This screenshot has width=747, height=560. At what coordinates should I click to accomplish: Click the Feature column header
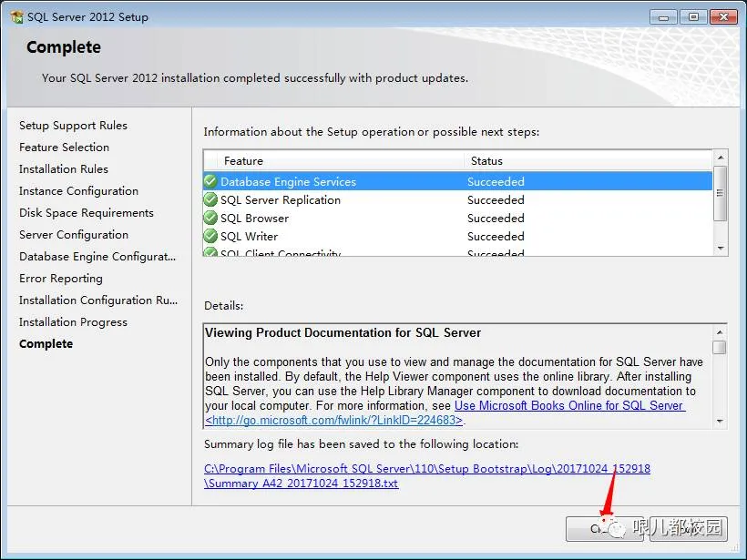click(340, 161)
